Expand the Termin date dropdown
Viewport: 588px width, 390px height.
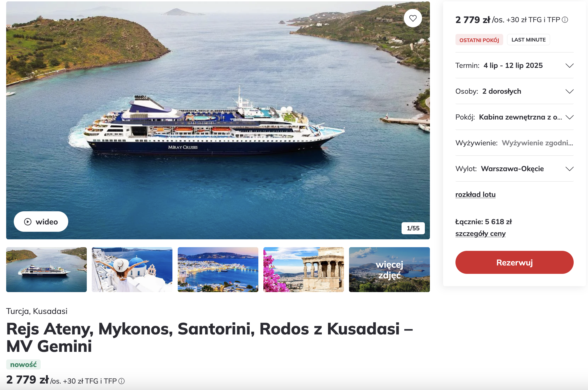pos(514,65)
